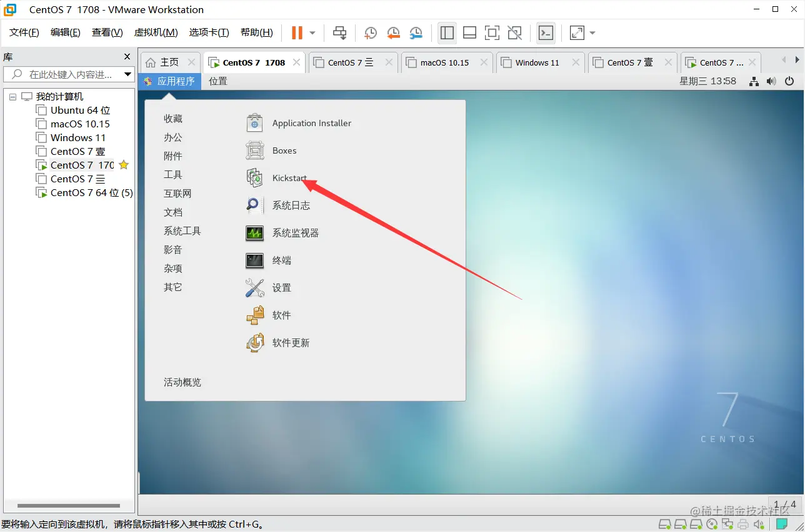Pause the running virtual machine
The image size is (805, 532).
297,32
